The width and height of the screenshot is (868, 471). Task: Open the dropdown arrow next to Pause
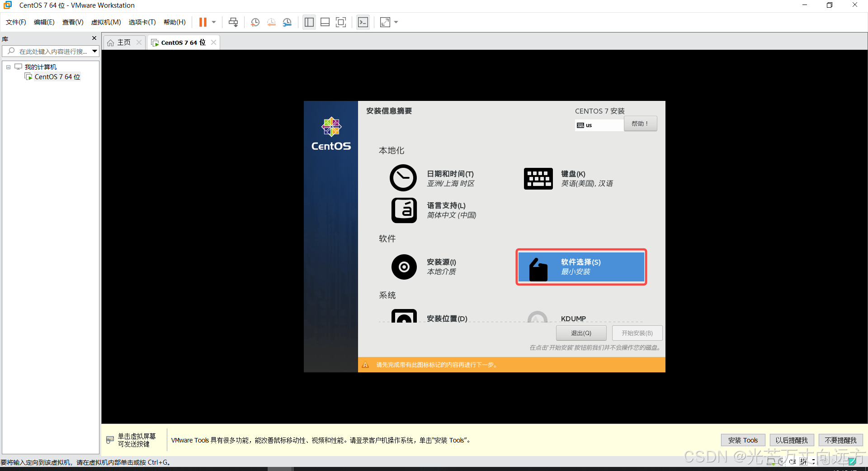tap(214, 22)
